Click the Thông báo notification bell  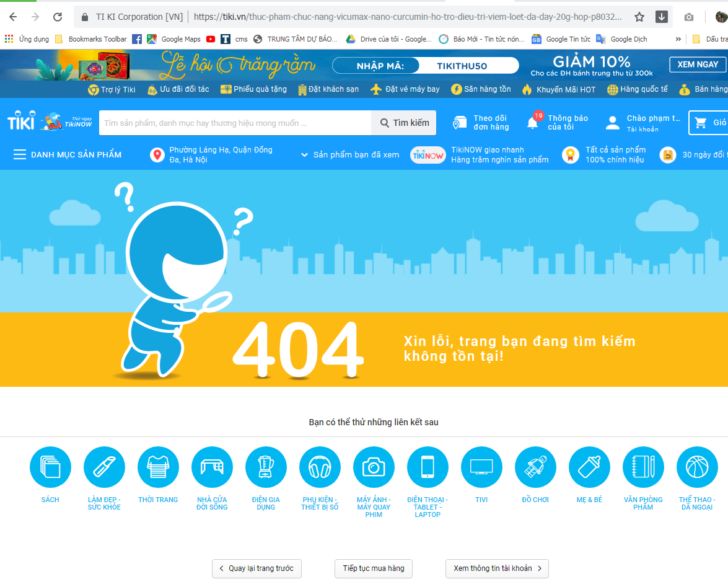pos(532,122)
